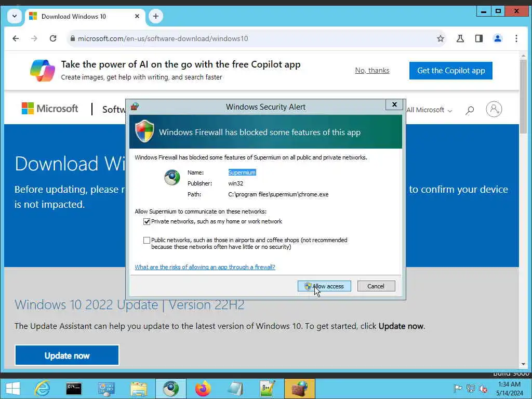
Task: Click the muted volume tray icon
Action: click(483, 389)
